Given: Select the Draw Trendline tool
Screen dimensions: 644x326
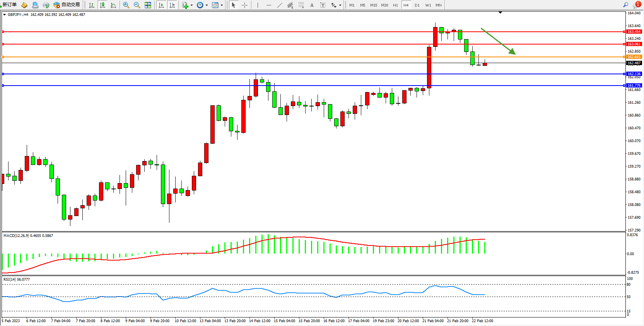Looking at the screenshot, I should (x=280, y=5).
